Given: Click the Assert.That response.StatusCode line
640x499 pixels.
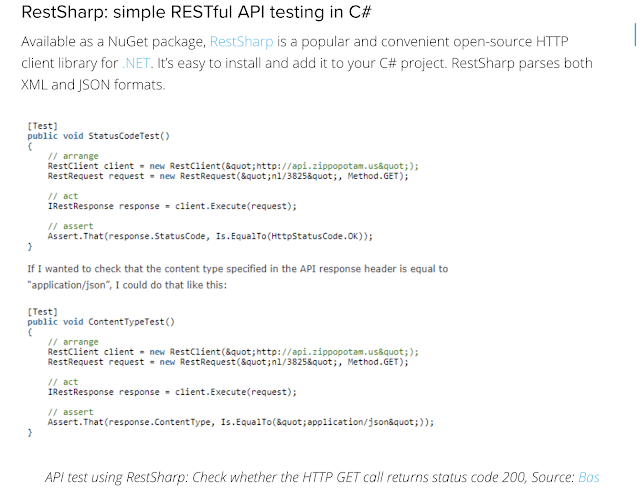Looking at the screenshot, I should pos(210,236).
